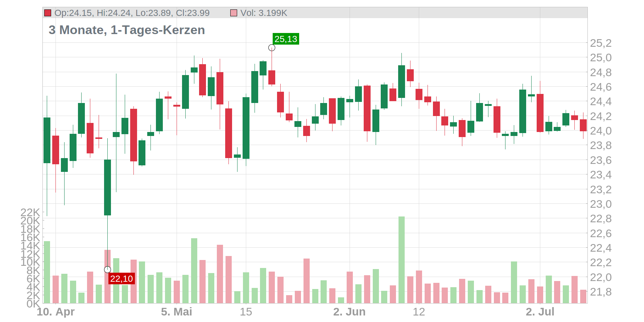Click the circle marker at the 22,10 low
The image size is (644, 322).
(107, 269)
